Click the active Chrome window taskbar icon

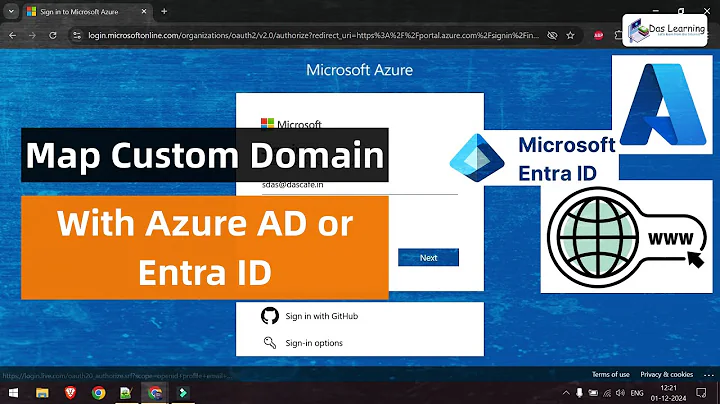click(155, 393)
